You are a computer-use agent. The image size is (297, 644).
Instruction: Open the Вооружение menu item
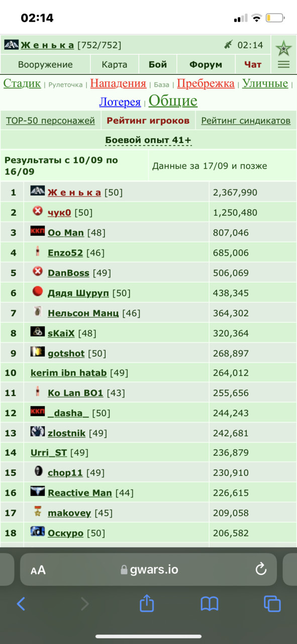click(45, 64)
